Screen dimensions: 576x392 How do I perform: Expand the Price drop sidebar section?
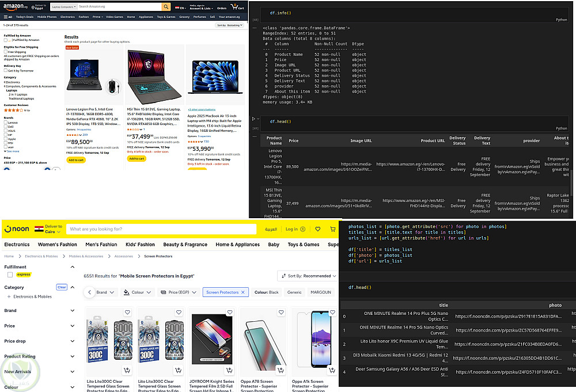(x=73, y=341)
